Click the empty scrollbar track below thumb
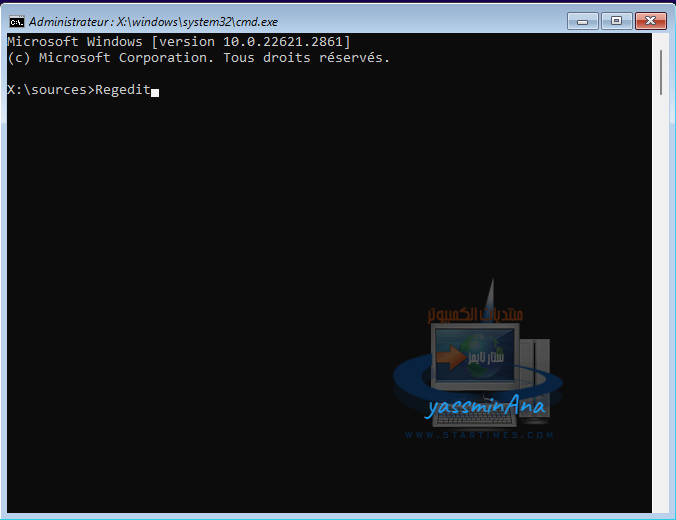The width and height of the screenshot is (676, 520). 660,302
